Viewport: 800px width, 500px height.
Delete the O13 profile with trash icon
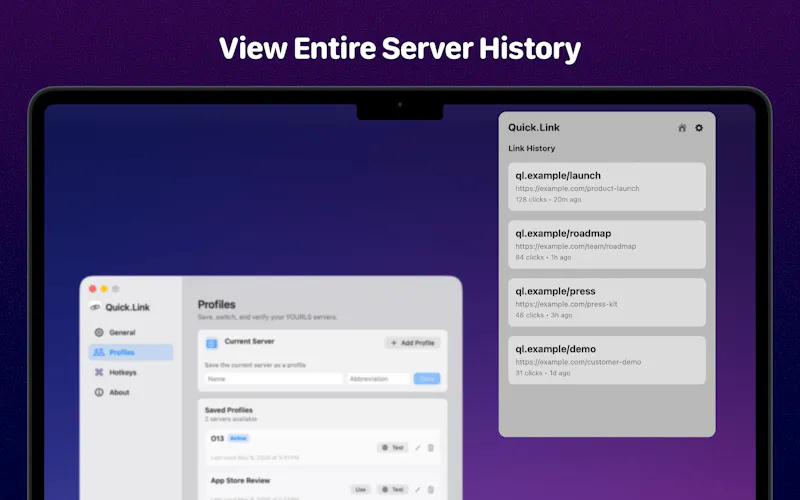(431, 448)
